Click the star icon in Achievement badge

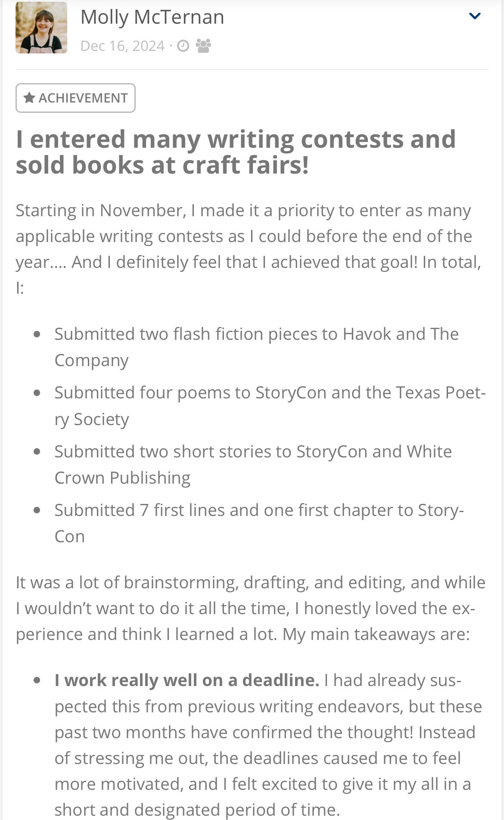[29, 98]
